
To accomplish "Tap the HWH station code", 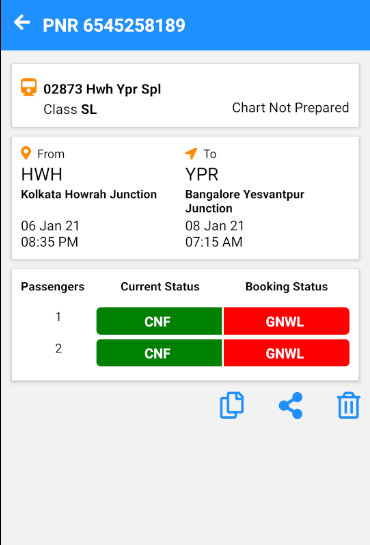I will tap(42, 174).
